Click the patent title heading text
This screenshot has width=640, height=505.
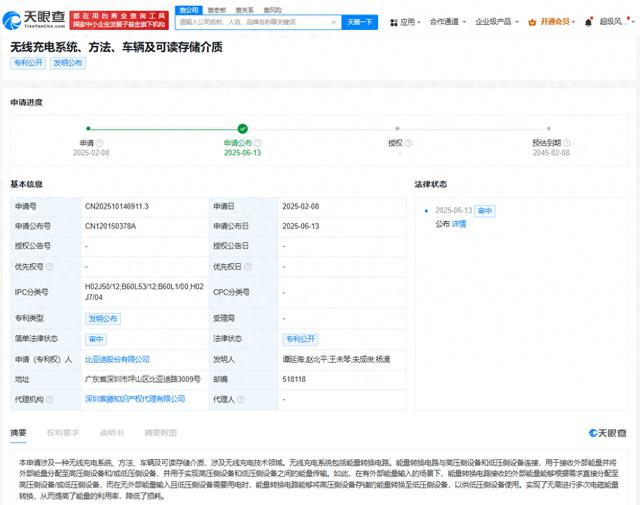coord(116,47)
